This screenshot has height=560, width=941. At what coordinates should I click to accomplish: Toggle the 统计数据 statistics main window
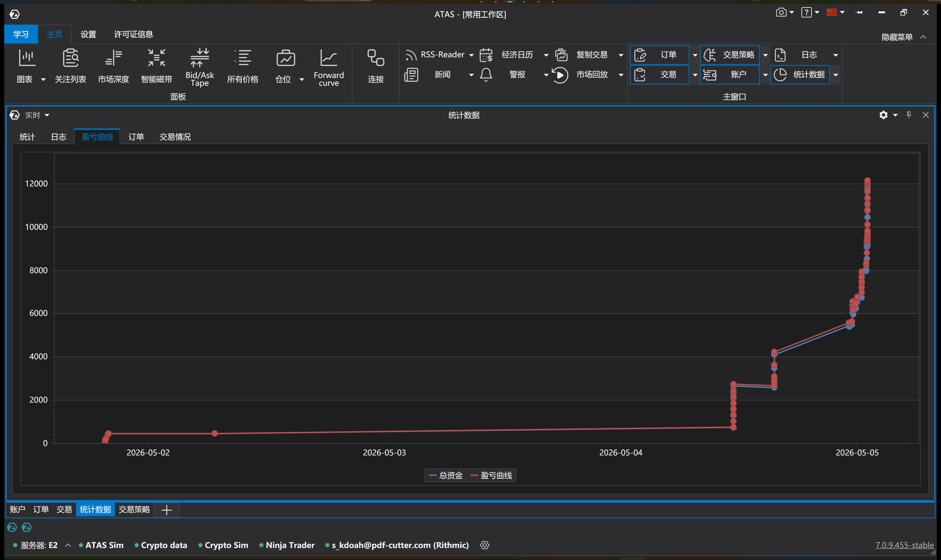point(800,75)
